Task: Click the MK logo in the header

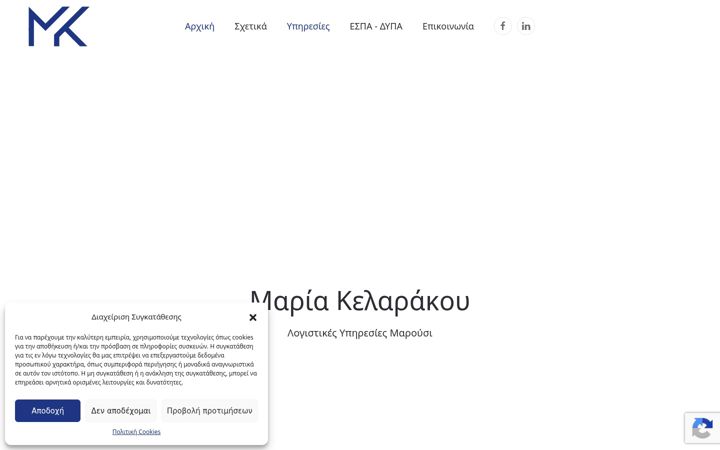Action: click(58, 26)
